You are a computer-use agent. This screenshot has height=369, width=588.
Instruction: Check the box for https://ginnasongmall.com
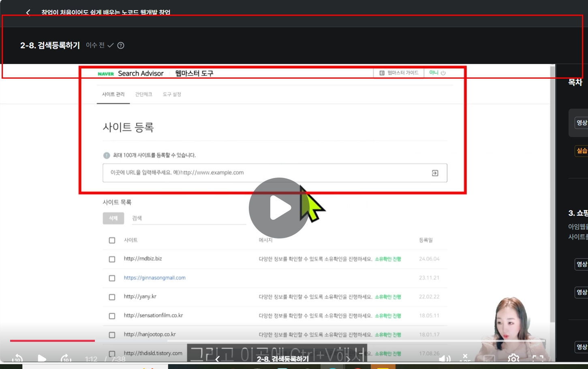pos(112,278)
